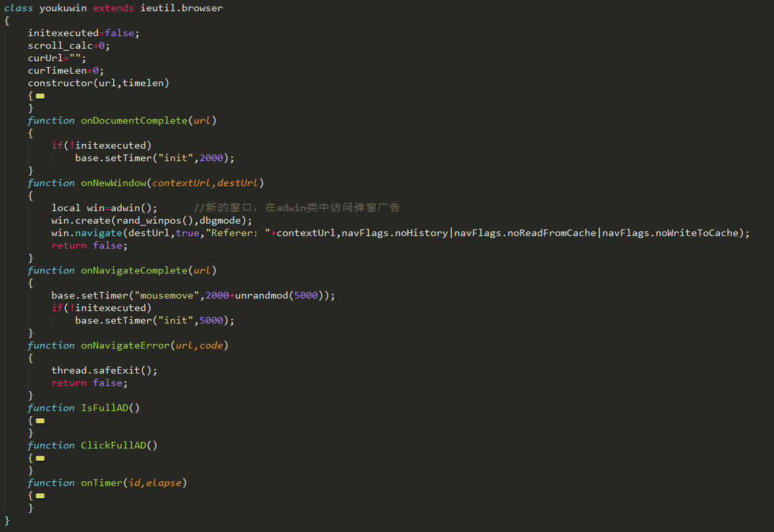
Task: Click the extends keyword
Action: [x=113, y=9]
